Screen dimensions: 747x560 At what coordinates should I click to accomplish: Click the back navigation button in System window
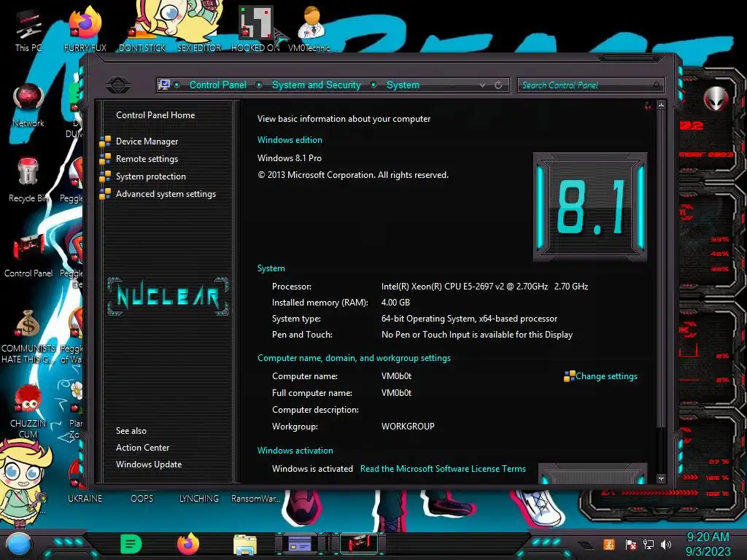coord(118,85)
